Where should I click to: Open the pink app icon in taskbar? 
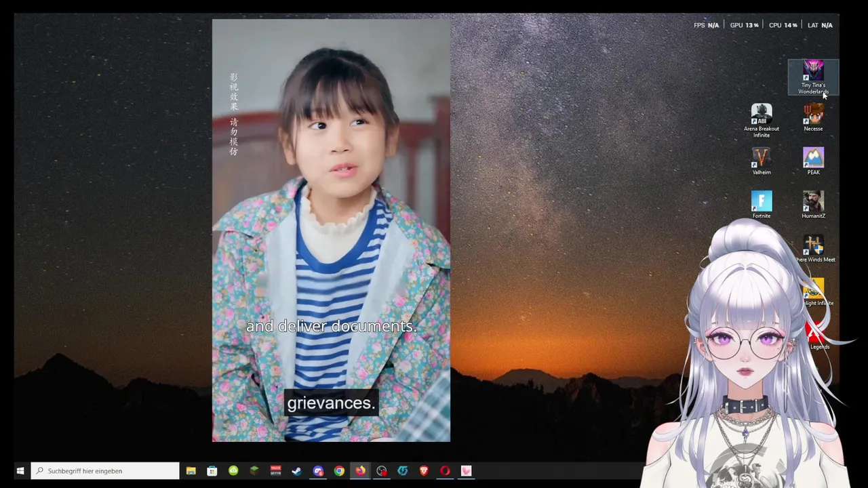click(x=466, y=470)
